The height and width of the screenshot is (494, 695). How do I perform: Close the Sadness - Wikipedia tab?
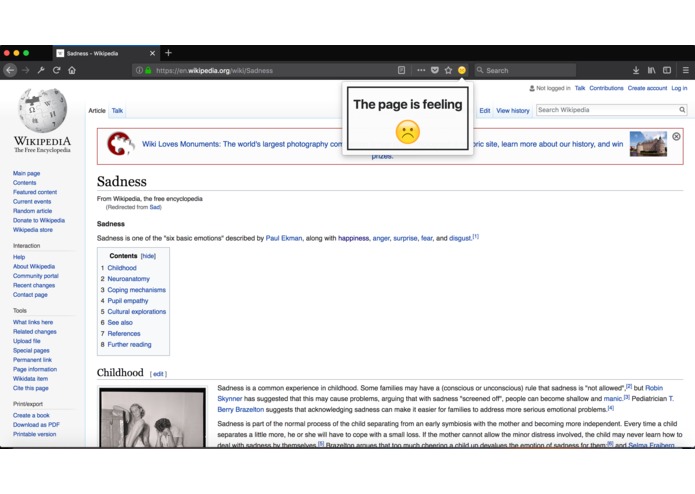pos(152,53)
